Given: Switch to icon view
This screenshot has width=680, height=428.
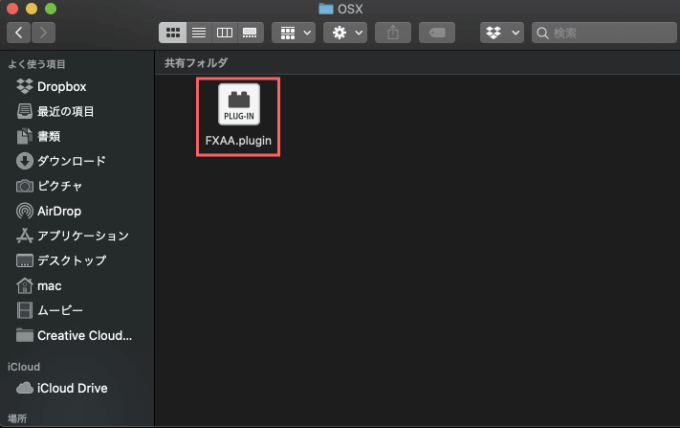Looking at the screenshot, I should pyautogui.click(x=173, y=33).
